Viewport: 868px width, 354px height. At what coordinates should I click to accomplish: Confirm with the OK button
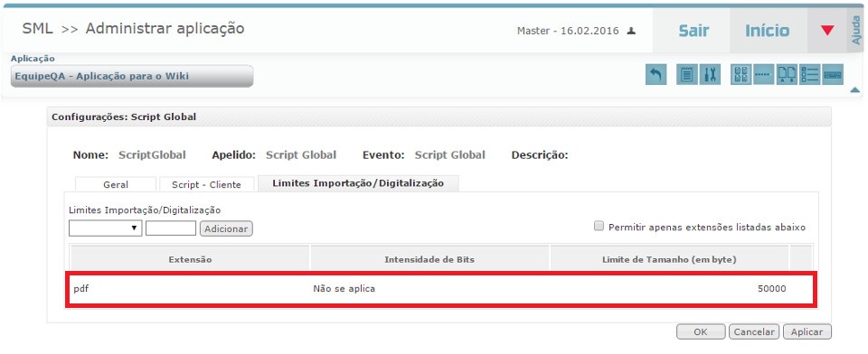coord(701,332)
